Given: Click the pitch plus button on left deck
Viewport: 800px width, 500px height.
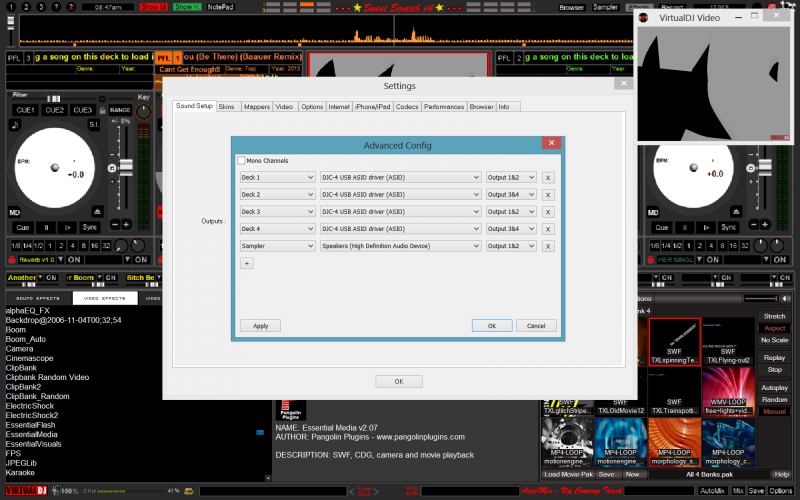Looking at the screenshot, I should point(126,224).
